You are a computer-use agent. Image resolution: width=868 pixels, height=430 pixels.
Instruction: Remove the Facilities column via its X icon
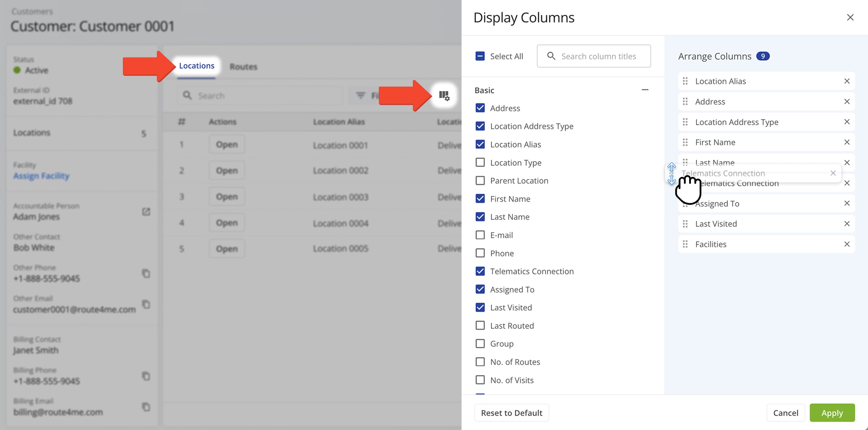click(847, 244)
